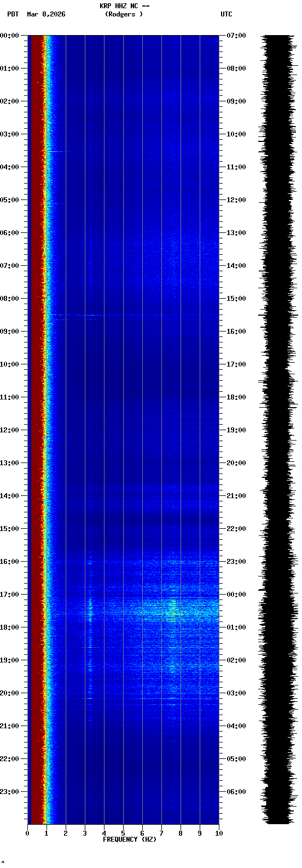Click the 16:00 UTC time label
Image resolution: width=302 pixels, height=868 pixels.
pyautogui.click(x=236, y=332)
